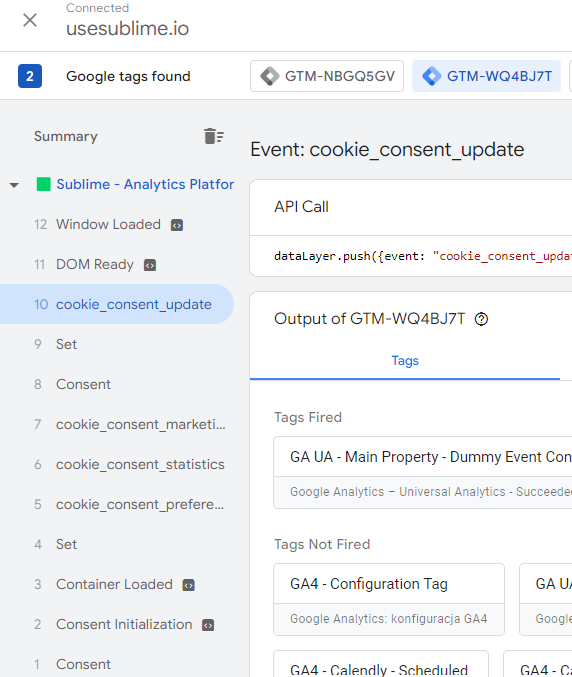Select the GTM-NBGQ5GV container chip

pyautogui.click(x=327, y=76)
